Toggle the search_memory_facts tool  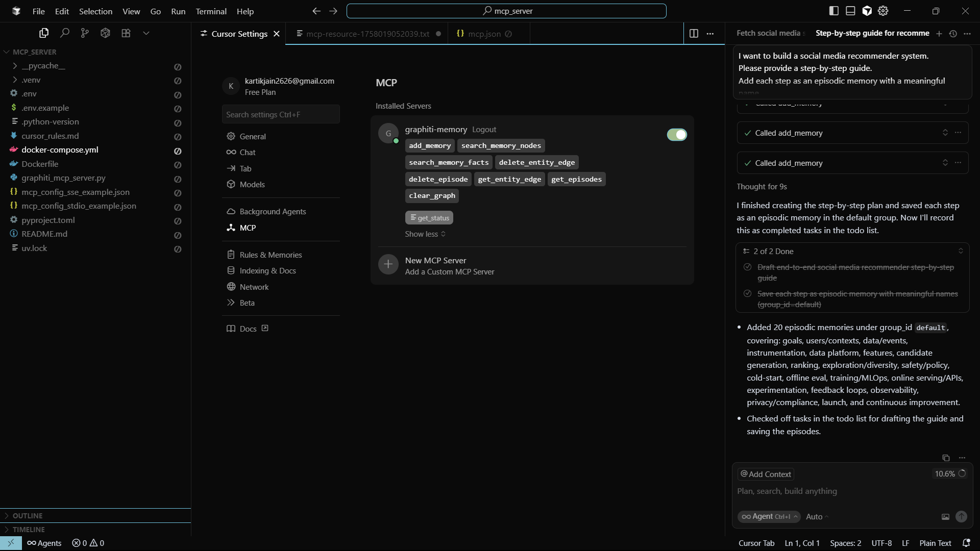click(449, 163)
